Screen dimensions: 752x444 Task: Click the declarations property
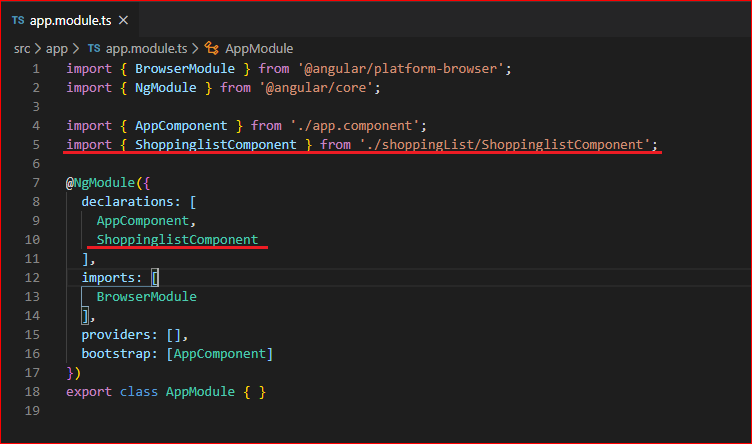(127, 201)
